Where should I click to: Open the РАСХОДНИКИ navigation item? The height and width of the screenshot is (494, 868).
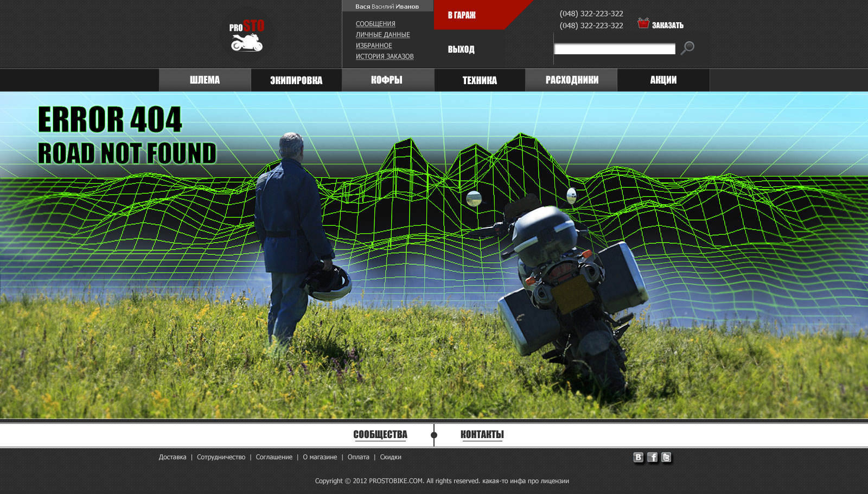572,80
